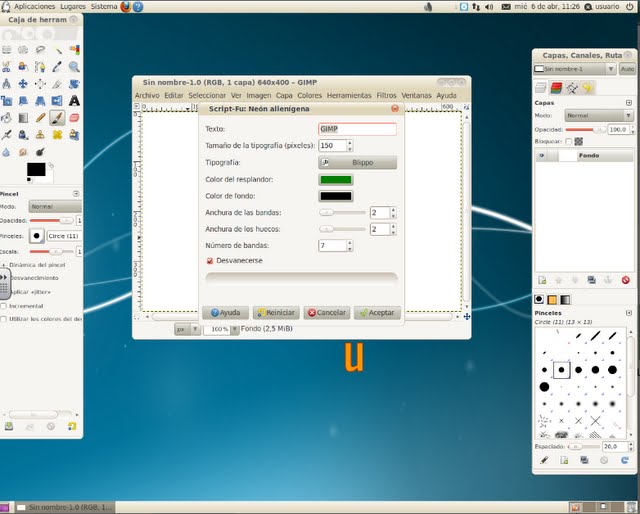Click the new layer icon in Capas panel
Screen dimensions: 640x514
click(542, 280)
